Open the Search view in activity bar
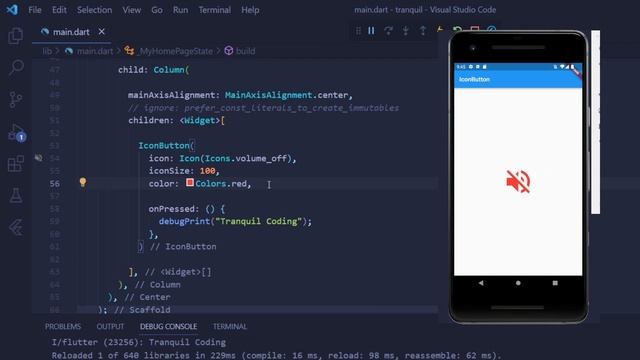 coord(16,67)
